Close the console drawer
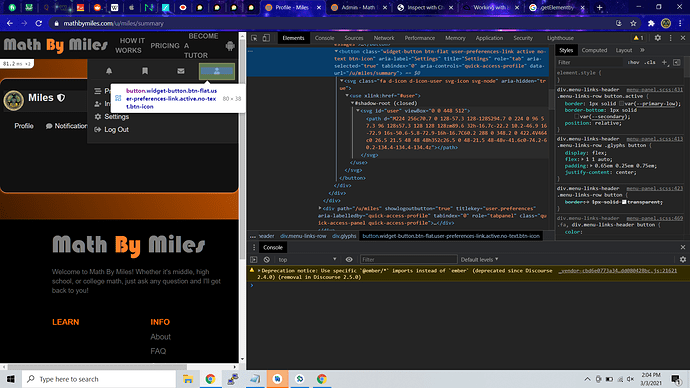690x388 pixels. [683, 247]
